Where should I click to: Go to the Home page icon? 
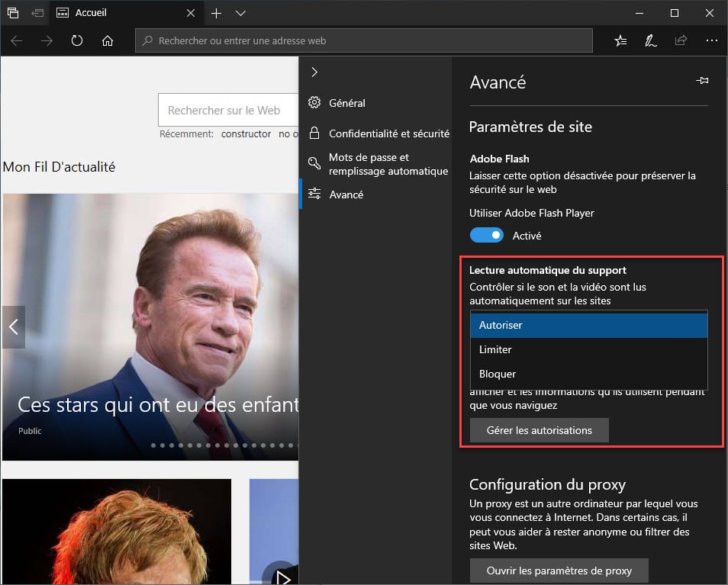pyautogui.click(x=108, y=40)
